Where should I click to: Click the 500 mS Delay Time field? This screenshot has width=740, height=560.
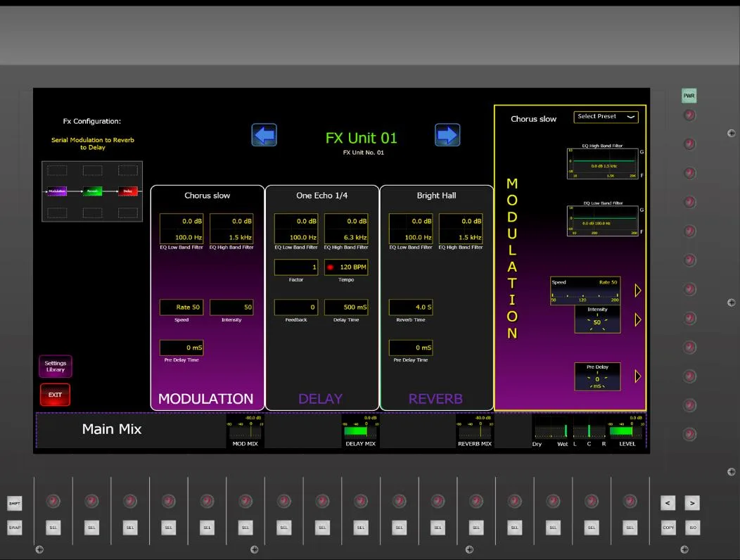coord(346,307)
